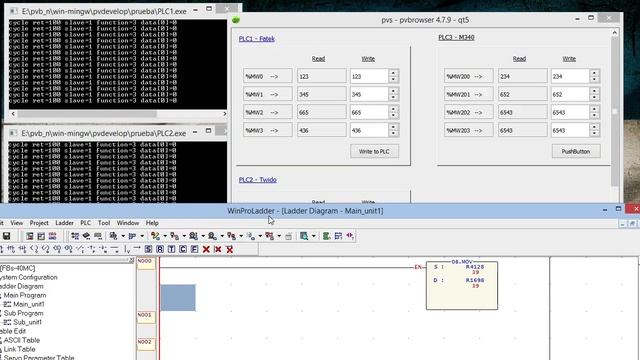Select the S (Set) function icon
Image resolution: width=640 pixels, height=360 pixels.
point(148,249)
